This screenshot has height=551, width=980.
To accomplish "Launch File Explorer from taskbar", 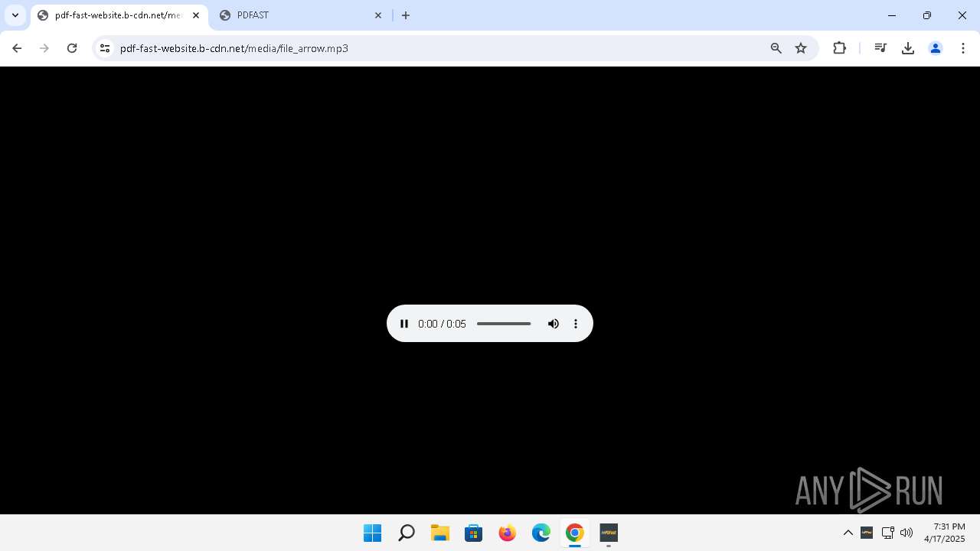I will pyautogui.click(x=440, y=533).
